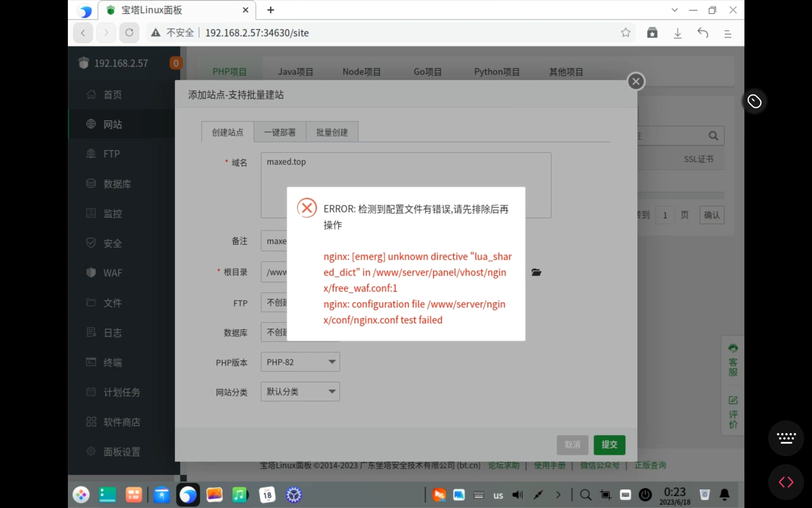812x508 pixels.
Task: Select Node项目 tab
Action: pyautogui.click(x=362, y=71)
